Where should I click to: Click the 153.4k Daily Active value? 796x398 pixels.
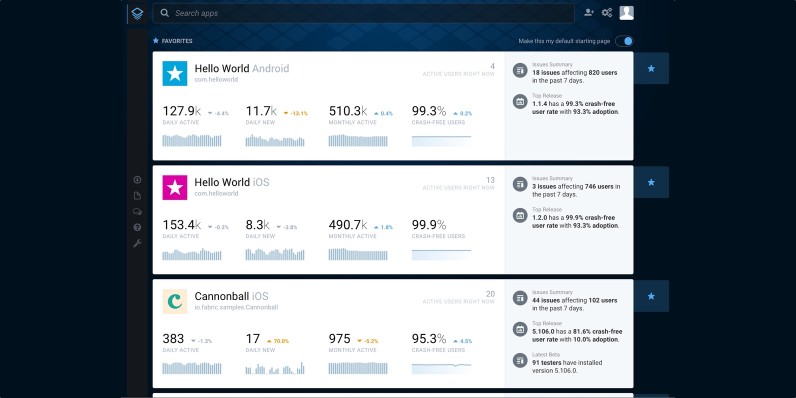[182, 225]
